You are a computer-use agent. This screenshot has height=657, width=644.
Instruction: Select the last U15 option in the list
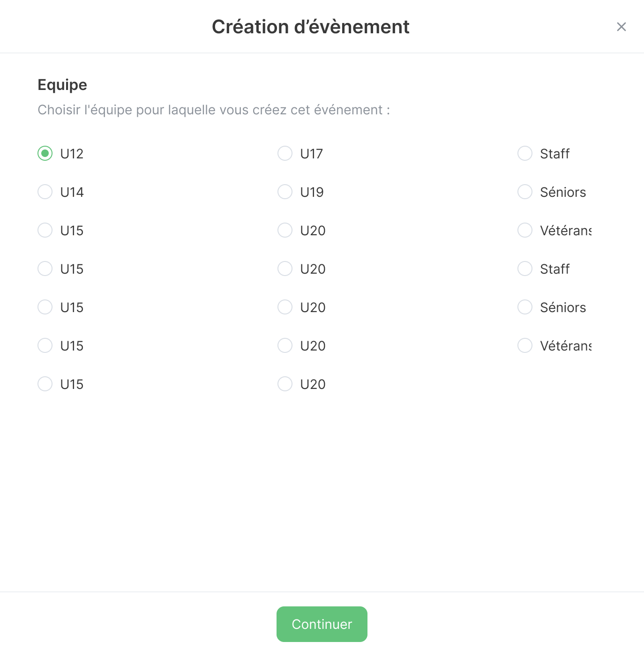(45, 384)
